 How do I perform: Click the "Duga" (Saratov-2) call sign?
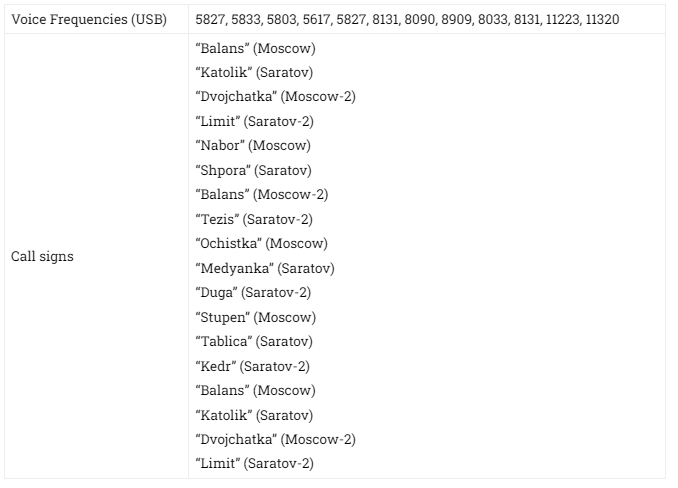pyautogui.click(x=253, y=293)
